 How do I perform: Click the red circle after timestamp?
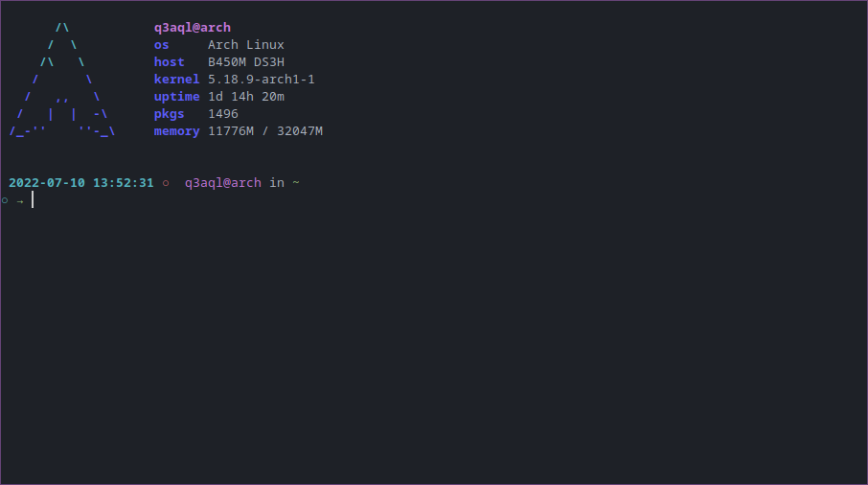point(166,183)
